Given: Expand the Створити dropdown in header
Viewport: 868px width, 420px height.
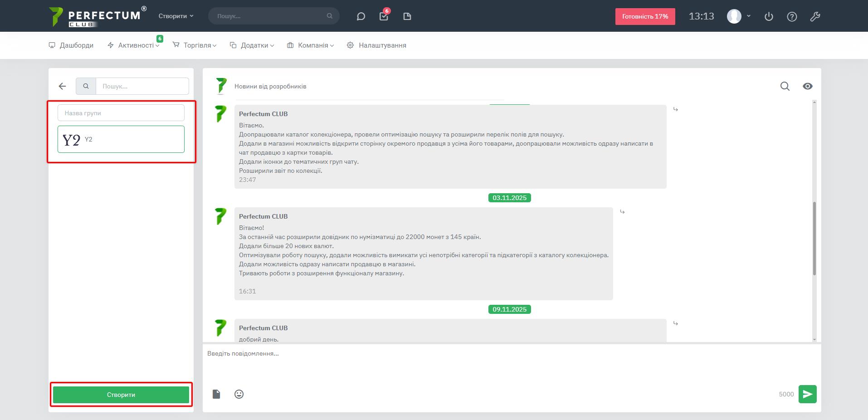Looking at the screenshot, I should point(176,16).
